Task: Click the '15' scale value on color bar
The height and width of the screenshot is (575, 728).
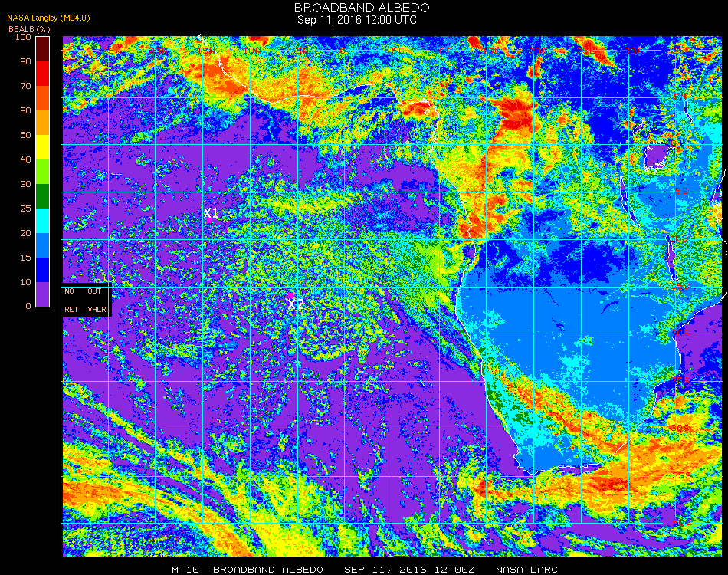Action: 25,258
